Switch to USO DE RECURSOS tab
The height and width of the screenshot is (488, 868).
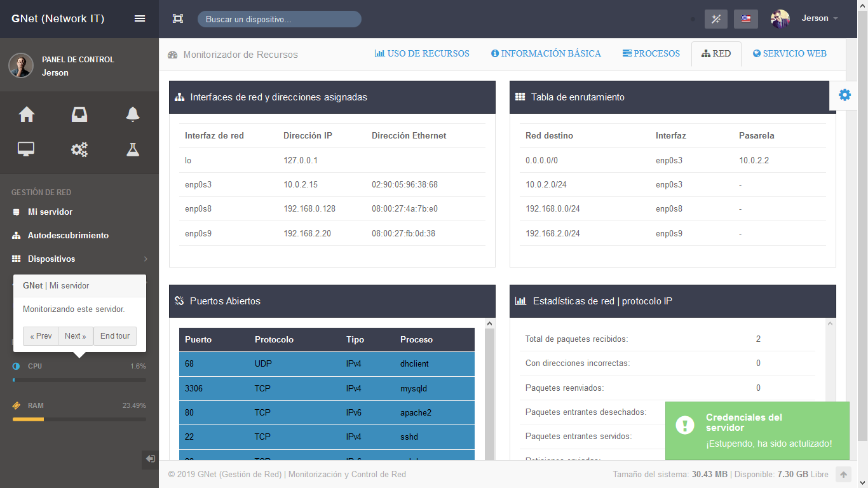point(422,54)
